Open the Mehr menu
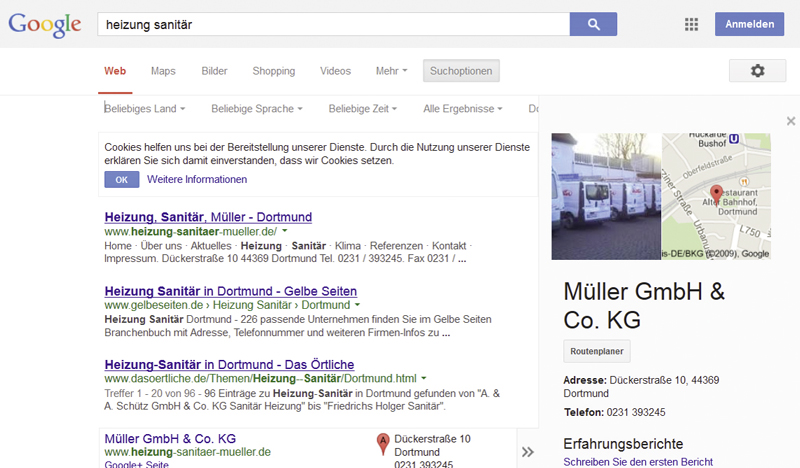The image size is (800, 468). 391,71
